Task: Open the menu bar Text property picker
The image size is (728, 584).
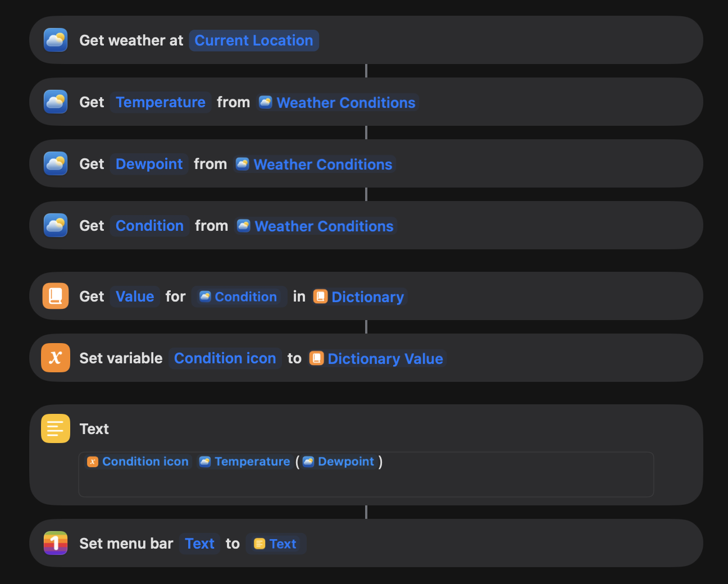Action: 199,544
